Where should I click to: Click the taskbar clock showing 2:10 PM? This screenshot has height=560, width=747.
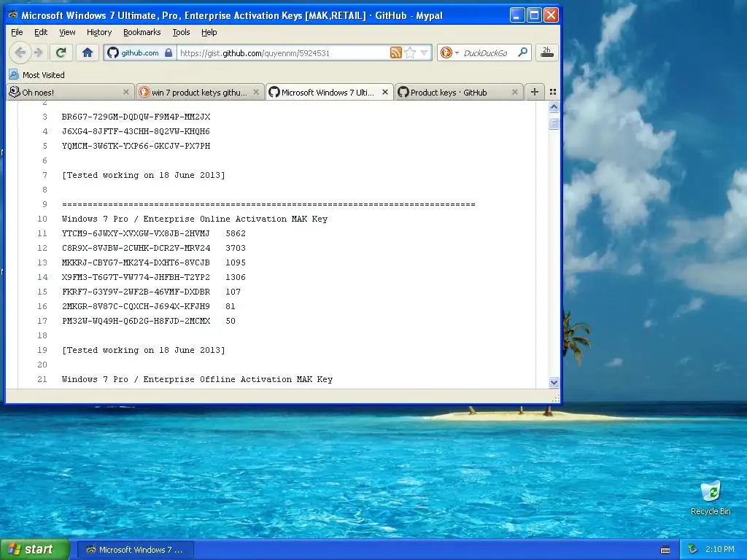click(719, 550)
